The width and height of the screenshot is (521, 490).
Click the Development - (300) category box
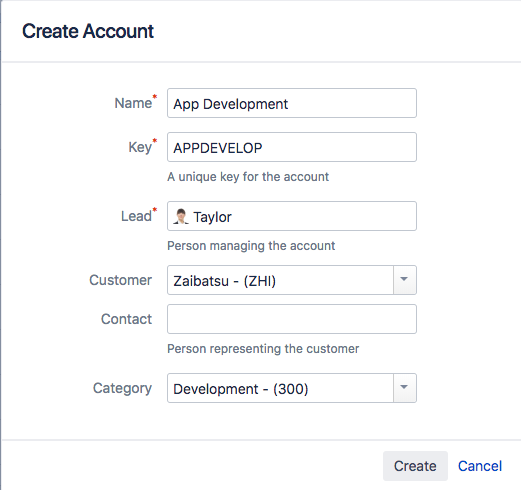point(280,388)
